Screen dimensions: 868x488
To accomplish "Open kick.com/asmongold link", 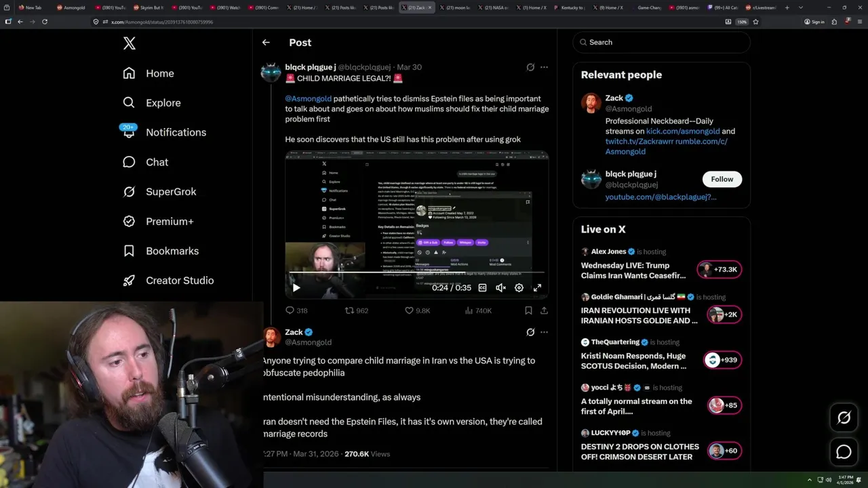I will click(683, 131).
